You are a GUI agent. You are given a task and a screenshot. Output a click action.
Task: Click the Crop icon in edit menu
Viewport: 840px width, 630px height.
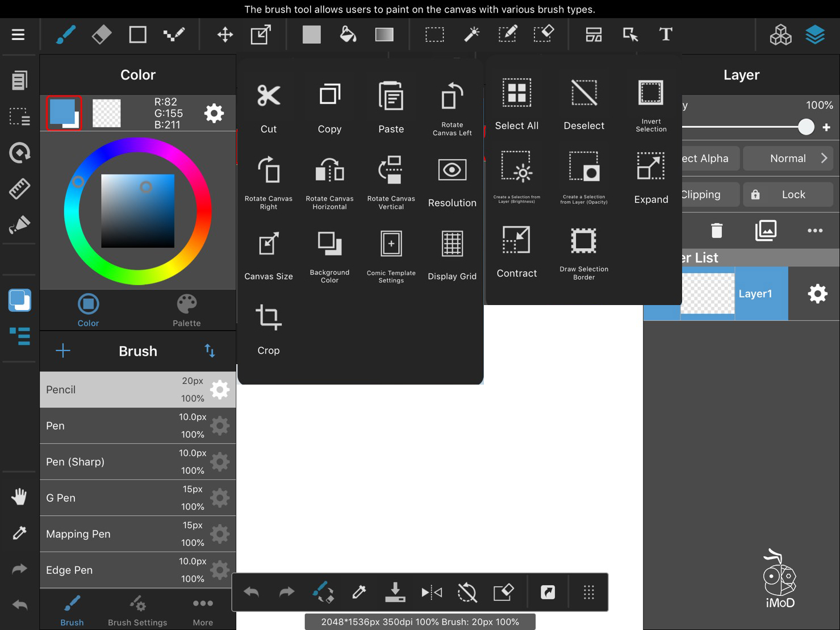[269, 318]
